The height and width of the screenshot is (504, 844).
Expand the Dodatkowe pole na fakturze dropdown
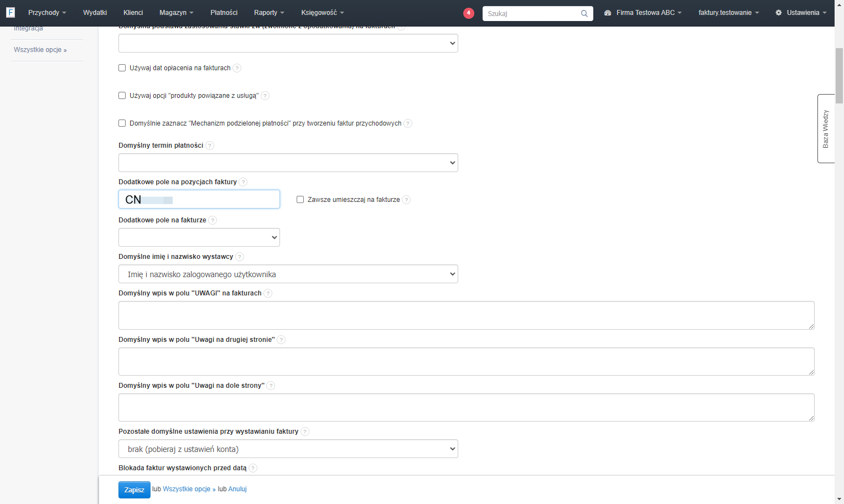tap(199, 237)
